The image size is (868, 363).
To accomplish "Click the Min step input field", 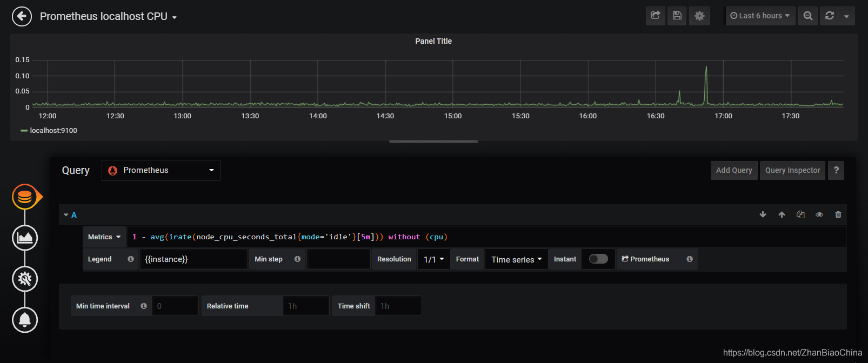I will click(x=338, y=259).
